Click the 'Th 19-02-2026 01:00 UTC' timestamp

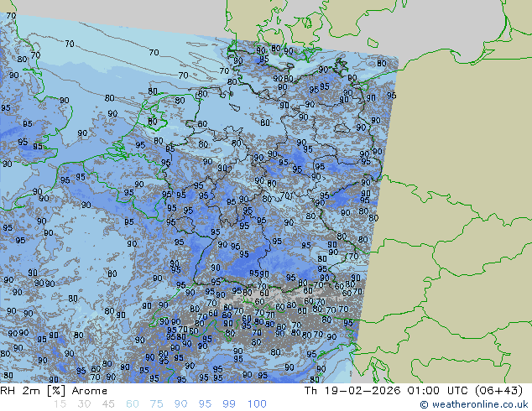(387, 391)
